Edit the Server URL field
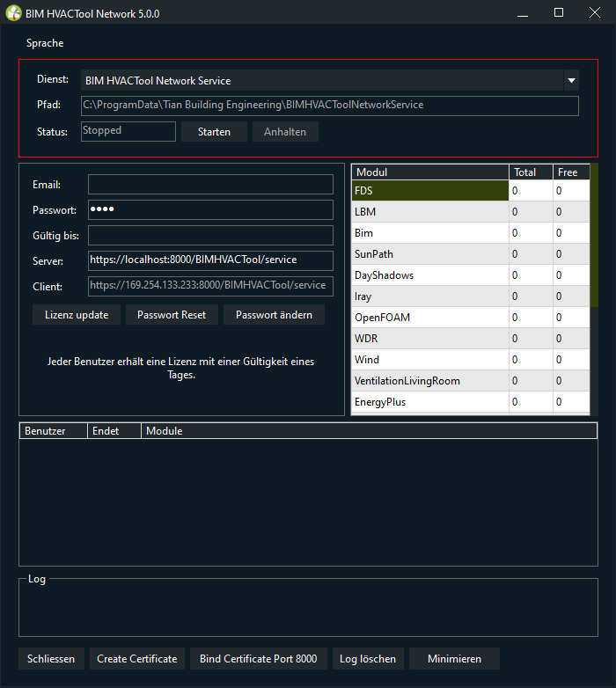 [210, 260]
